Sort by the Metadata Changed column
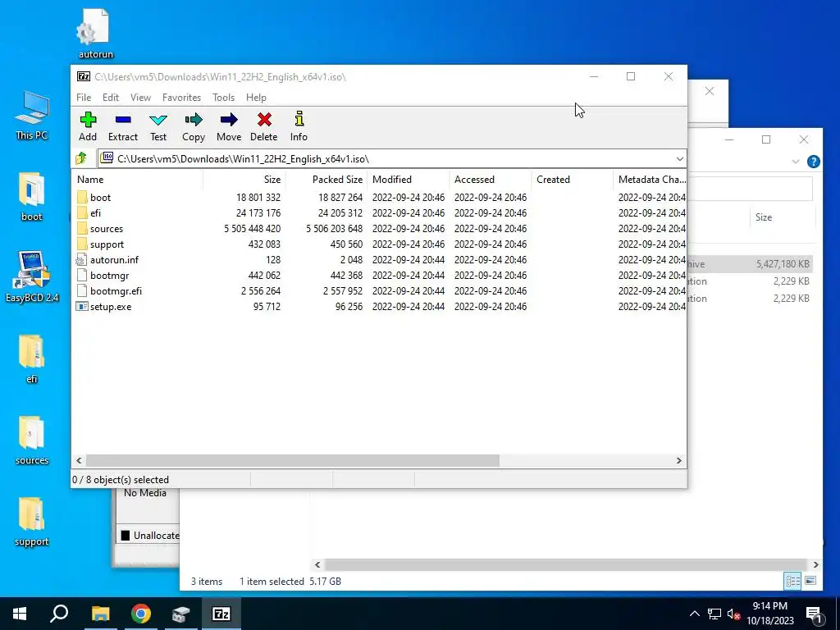Viewport: 840px width, 630px height. coord(650,180)
